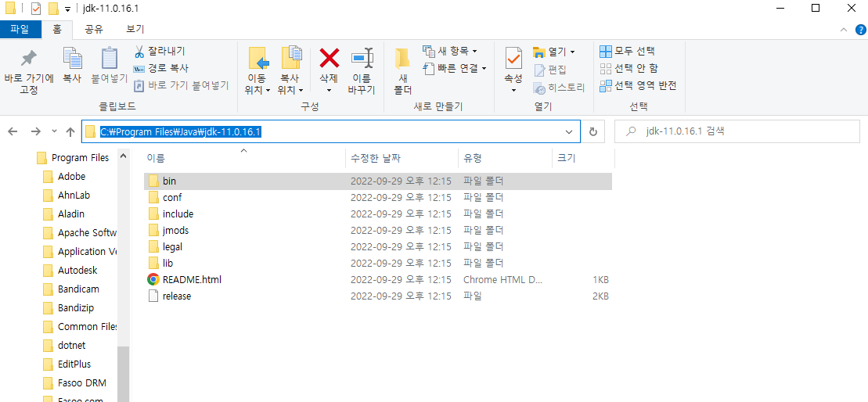Select the lib folder
Screen dimensions: 868x402
(x=377, y=264)
